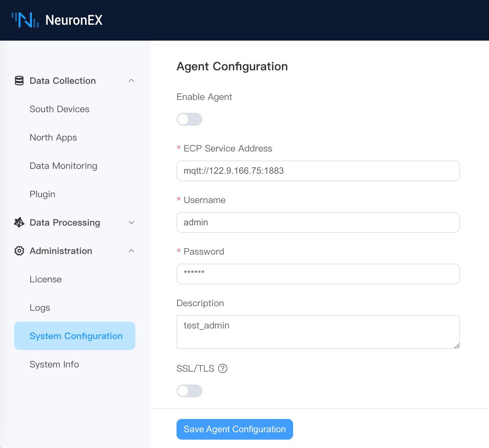Click the Administration gear icon
The image size is (489, 448).
(19, 251)
